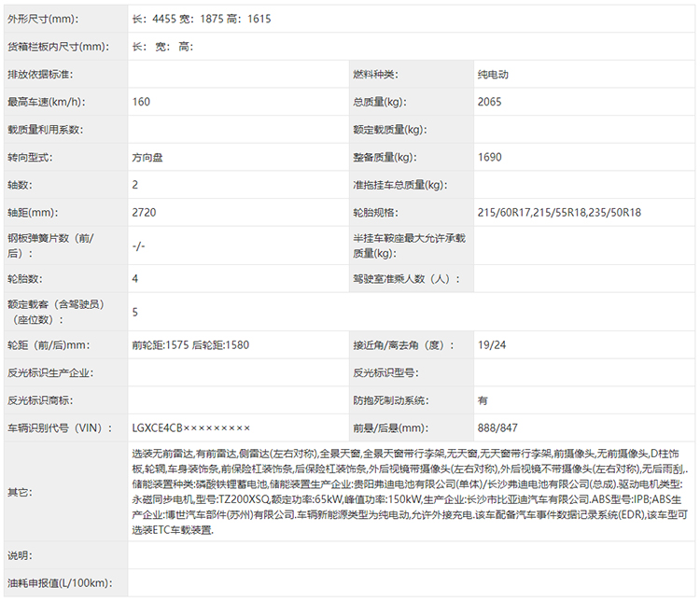Click the 油耗申报值(L/100km) label
Image resolution: width=700 pixels, height=602 pixels.
59,583
